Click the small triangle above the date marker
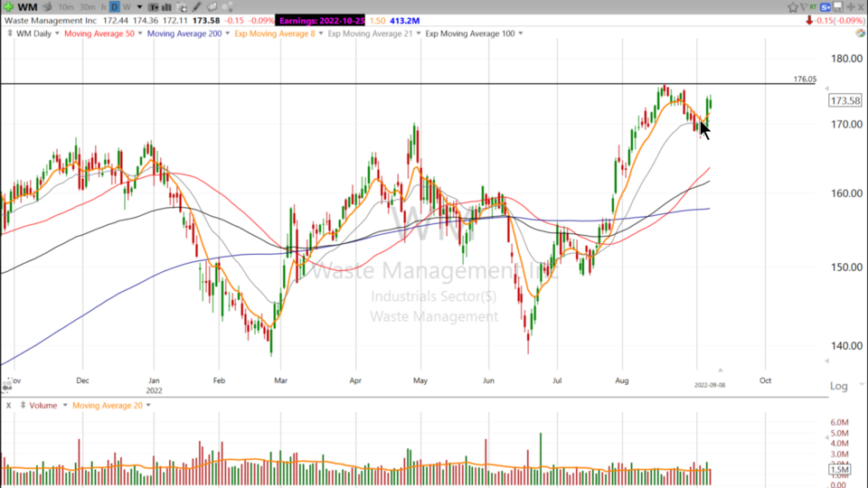Viewport: 868px width, 488px height. [x=721, y=370]
